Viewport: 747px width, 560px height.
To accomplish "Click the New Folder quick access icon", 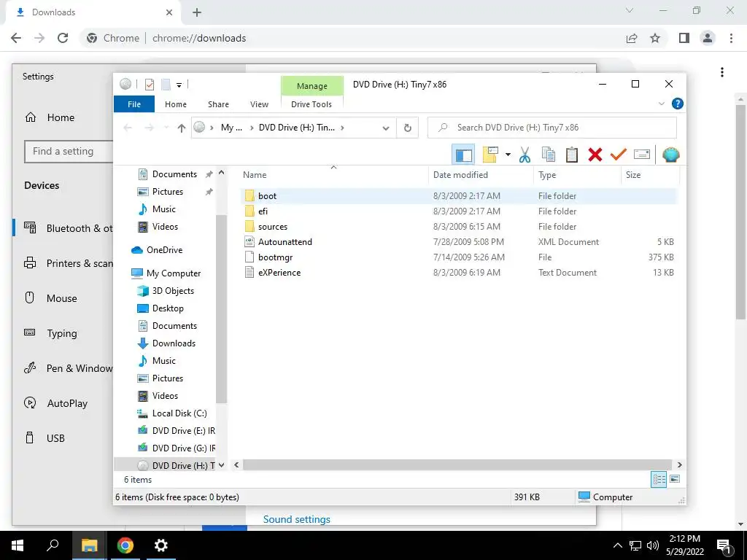I will [166, 85].
